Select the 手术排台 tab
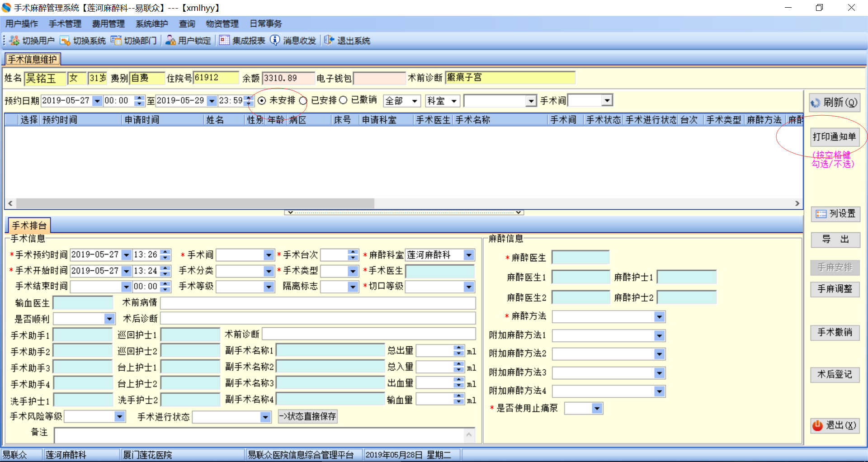The image size is (868, 462). click(x=29, y=225)
